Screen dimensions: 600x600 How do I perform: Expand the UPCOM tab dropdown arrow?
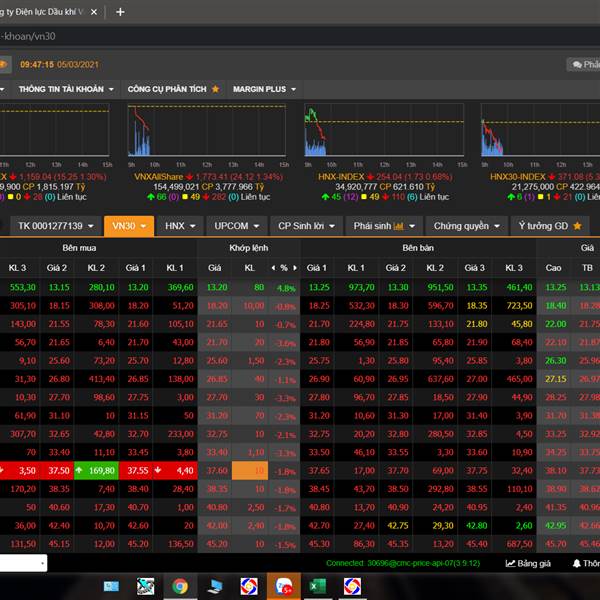click(256, 227)
